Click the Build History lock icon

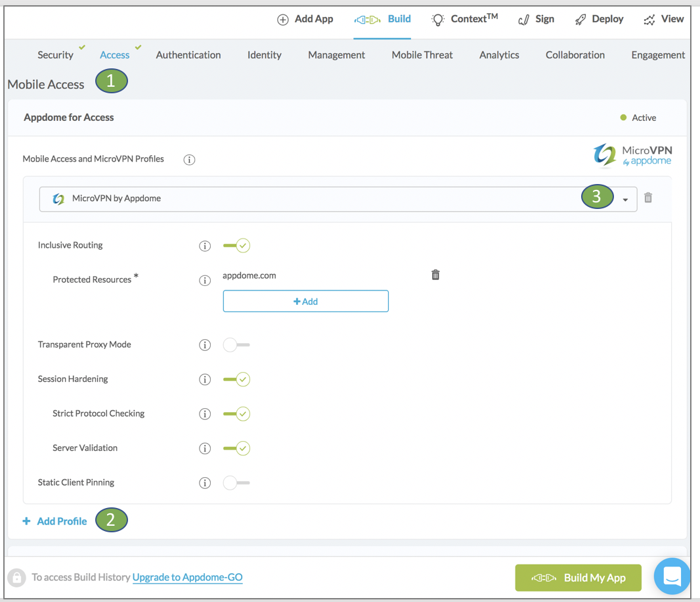[16, 578]
